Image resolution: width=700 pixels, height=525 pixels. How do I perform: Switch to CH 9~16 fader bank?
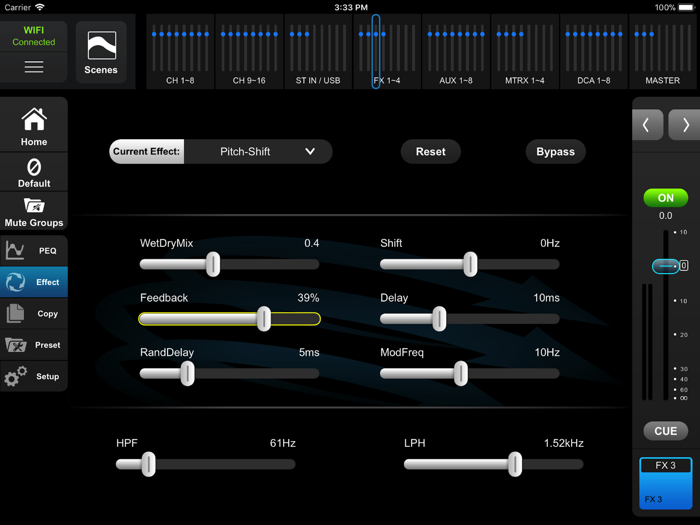(x=249, y=52)
